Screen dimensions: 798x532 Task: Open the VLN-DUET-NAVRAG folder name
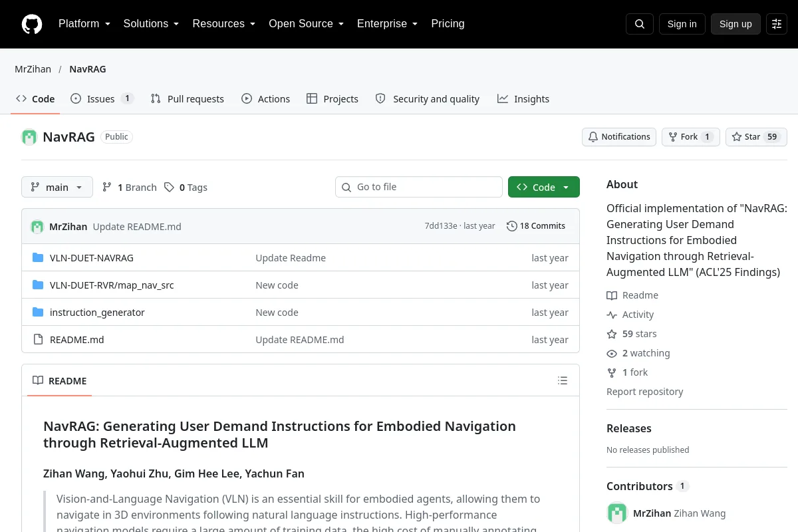click(x=92, y=258)
